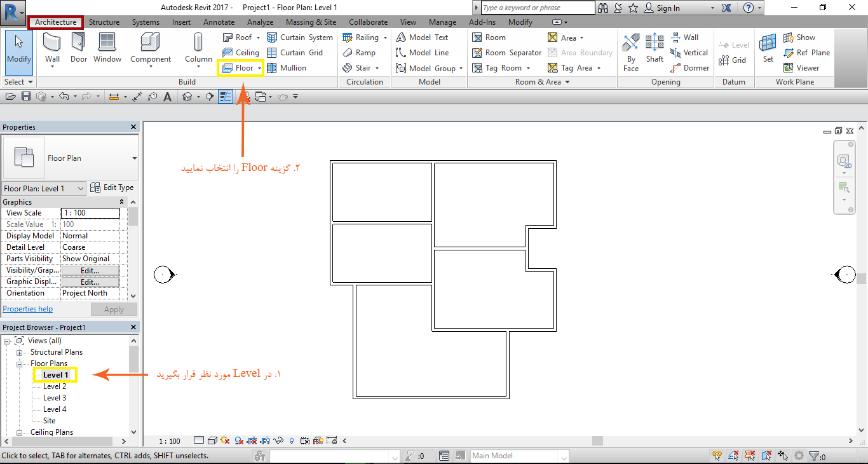Click the Edit Type button
This screenshot has height=464, width=868.
point(112,188)
